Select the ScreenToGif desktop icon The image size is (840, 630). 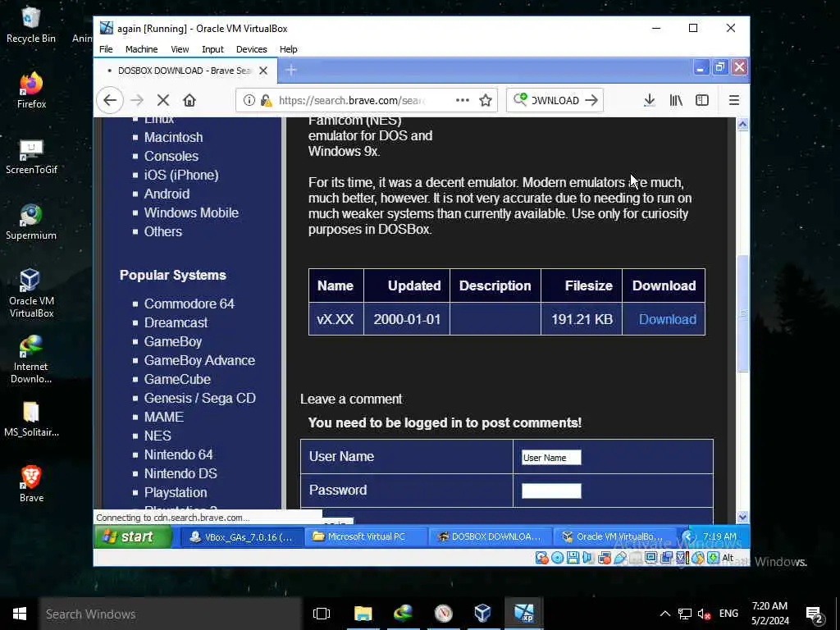coord(31,156)
